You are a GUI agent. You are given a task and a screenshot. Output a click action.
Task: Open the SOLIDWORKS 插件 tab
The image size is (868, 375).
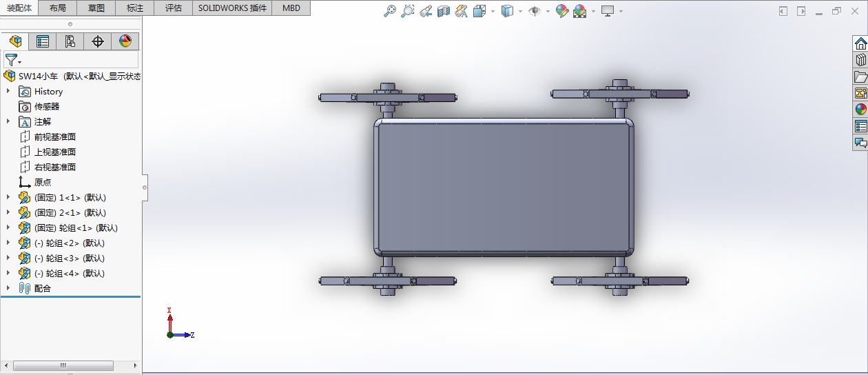[x=232, y=8]
